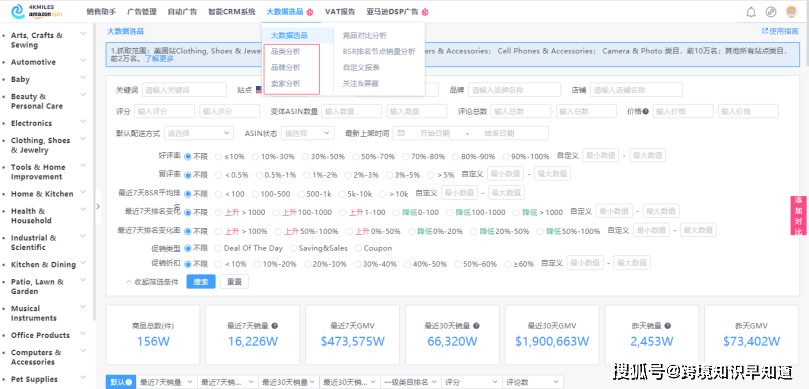Click the pink 添加对比 side tab

[x=798, y=215]
